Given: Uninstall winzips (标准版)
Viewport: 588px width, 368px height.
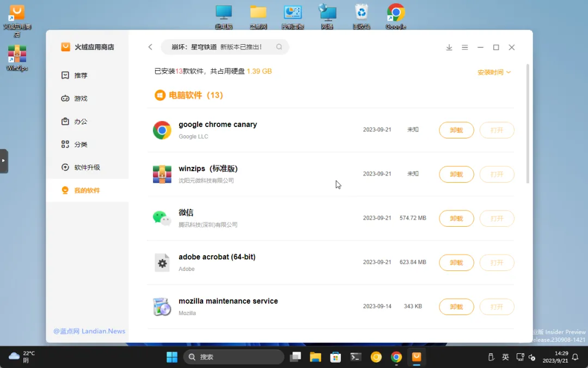Looking at the screenshot, I should coord(456,174).
